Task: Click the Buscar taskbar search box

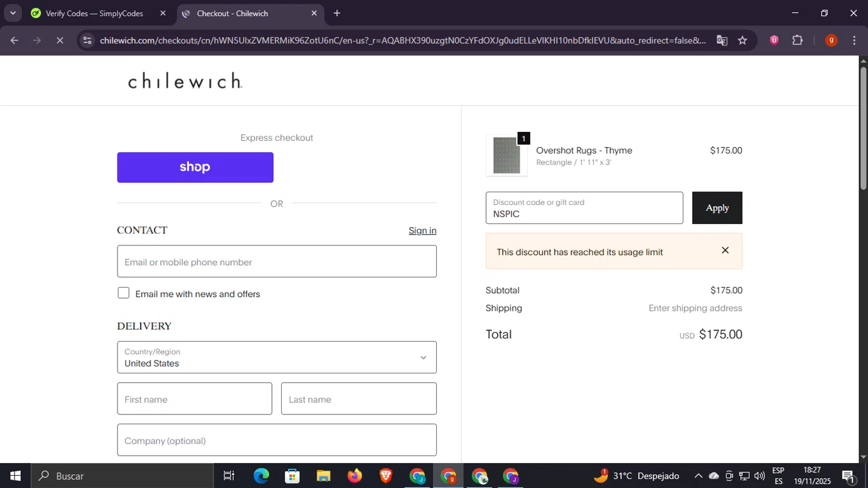Action: 122,476
